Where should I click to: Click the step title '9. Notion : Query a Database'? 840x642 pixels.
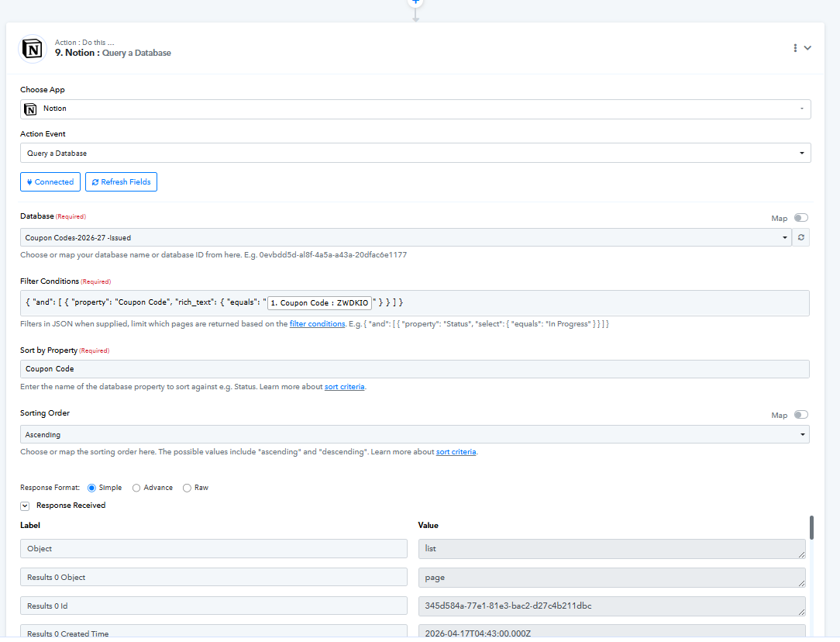coord(113,53)
